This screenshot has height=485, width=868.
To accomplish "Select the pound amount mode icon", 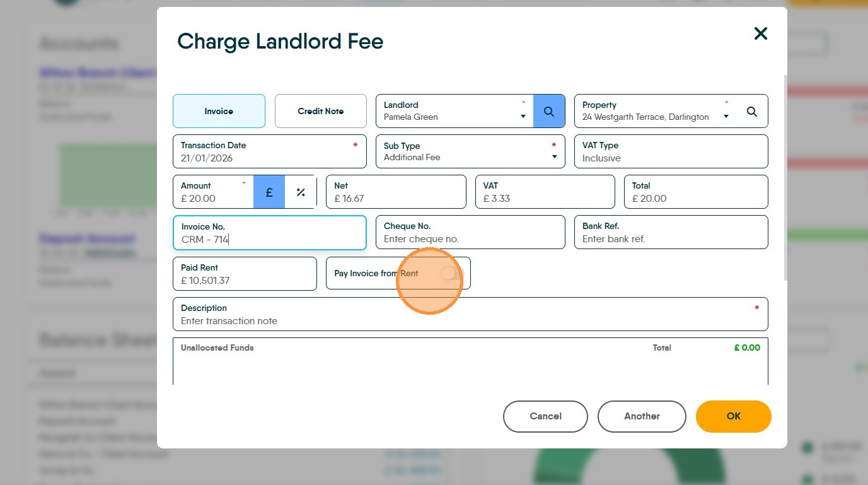I will pyautogui.click(x=269, y=192).
